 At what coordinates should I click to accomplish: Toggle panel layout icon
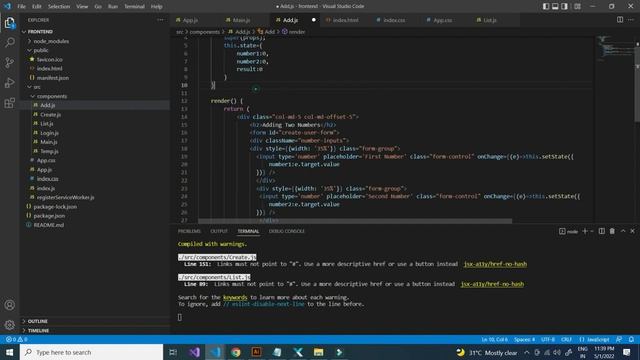pos(555,6)
